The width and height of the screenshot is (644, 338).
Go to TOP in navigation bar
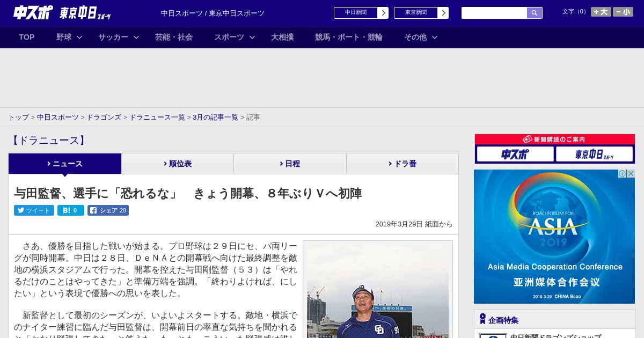tap(27, 37)
